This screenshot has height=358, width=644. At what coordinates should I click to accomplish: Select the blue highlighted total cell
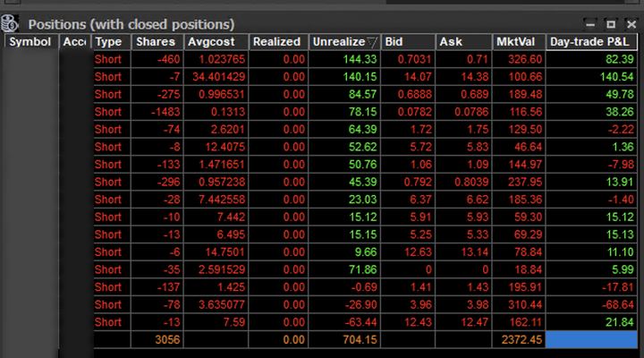(591, 339)
